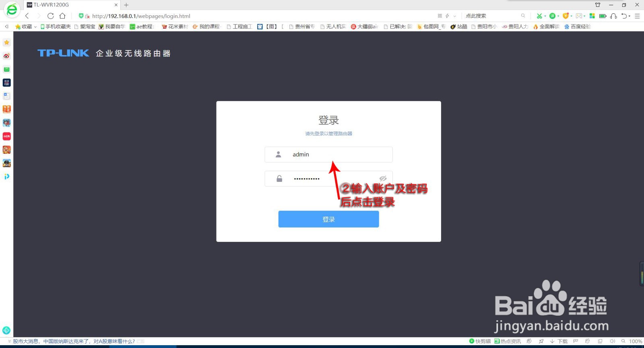Click the yellow shield wallet icon
This screenshot has height=348, width=644.
coord(566,16)
